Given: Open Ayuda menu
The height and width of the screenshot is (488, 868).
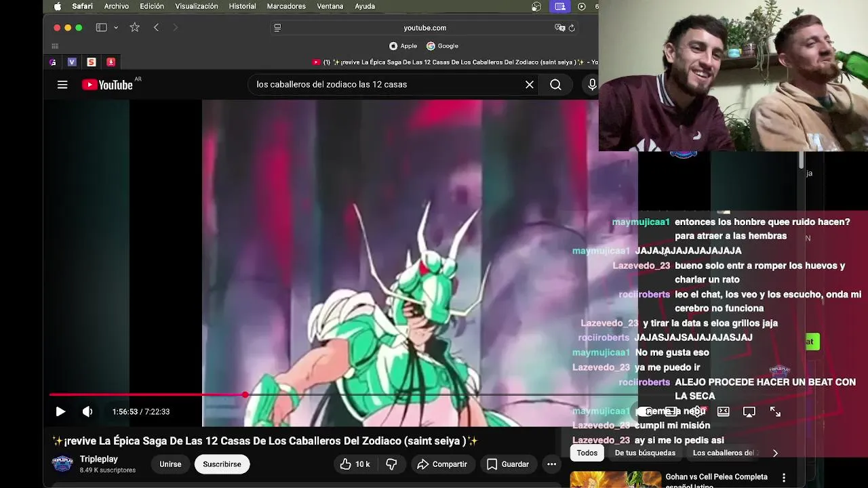Looking at the screenshot, I should [365, 6].
